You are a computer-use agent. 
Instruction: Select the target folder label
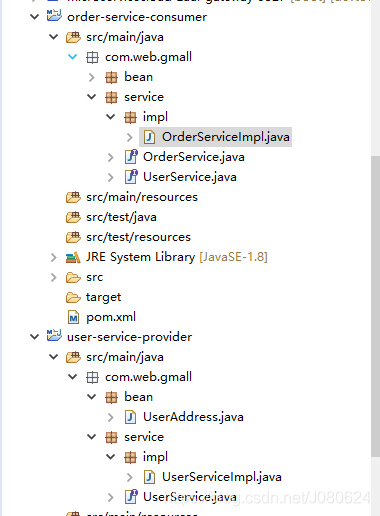103,297
